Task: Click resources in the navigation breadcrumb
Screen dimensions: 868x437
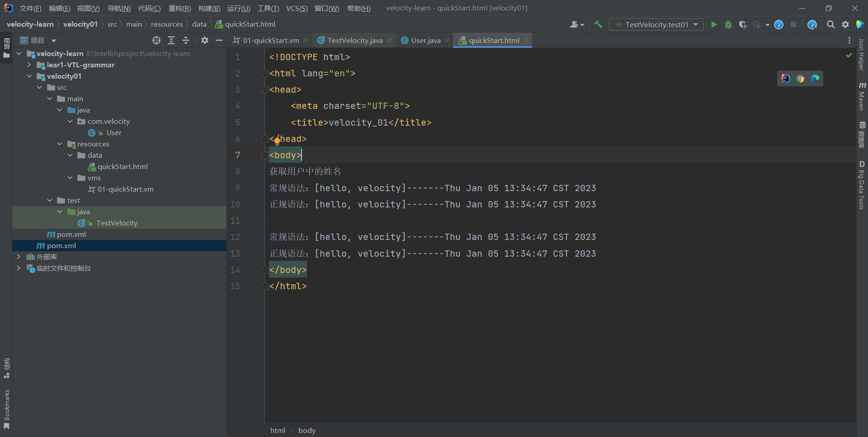Action: click(167, 24)
